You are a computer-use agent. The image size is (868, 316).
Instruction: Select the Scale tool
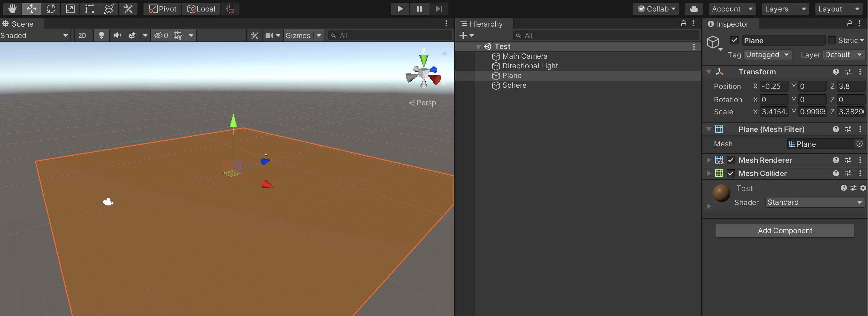[70, 9]
